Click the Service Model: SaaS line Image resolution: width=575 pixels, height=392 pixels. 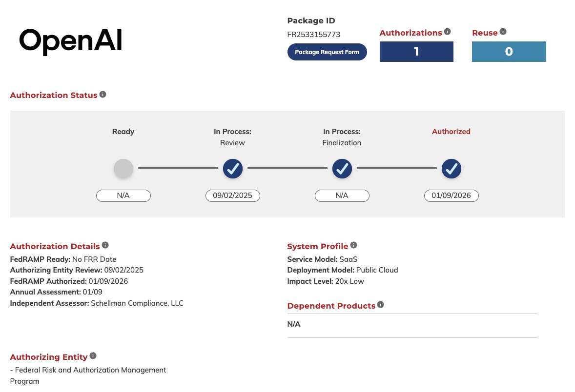click(x=322, y=259)
